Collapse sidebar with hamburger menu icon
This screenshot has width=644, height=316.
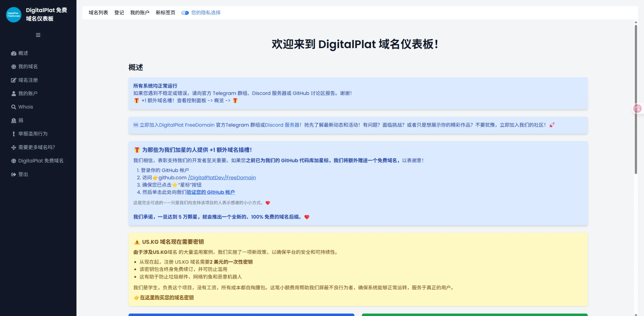[38, 35]
